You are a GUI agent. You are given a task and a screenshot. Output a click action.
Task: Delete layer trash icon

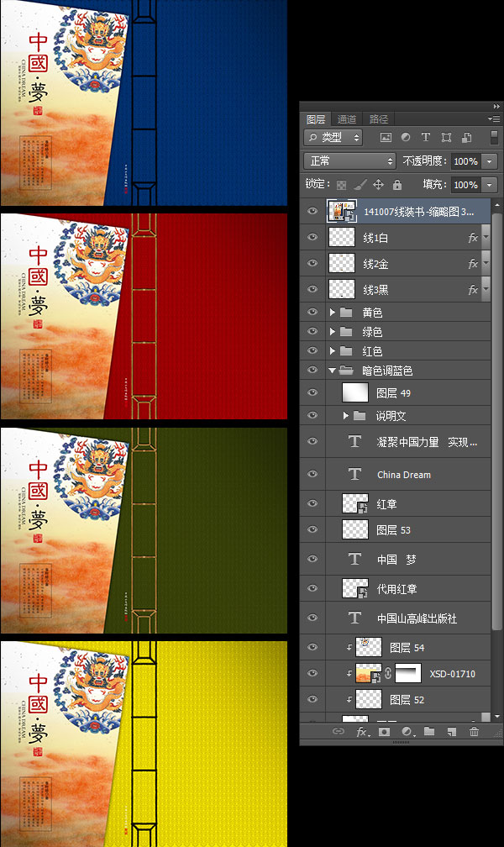coord(474,731)
